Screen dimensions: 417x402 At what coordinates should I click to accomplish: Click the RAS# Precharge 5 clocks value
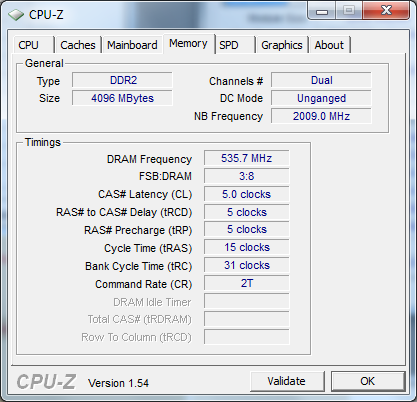coord(247,230)
